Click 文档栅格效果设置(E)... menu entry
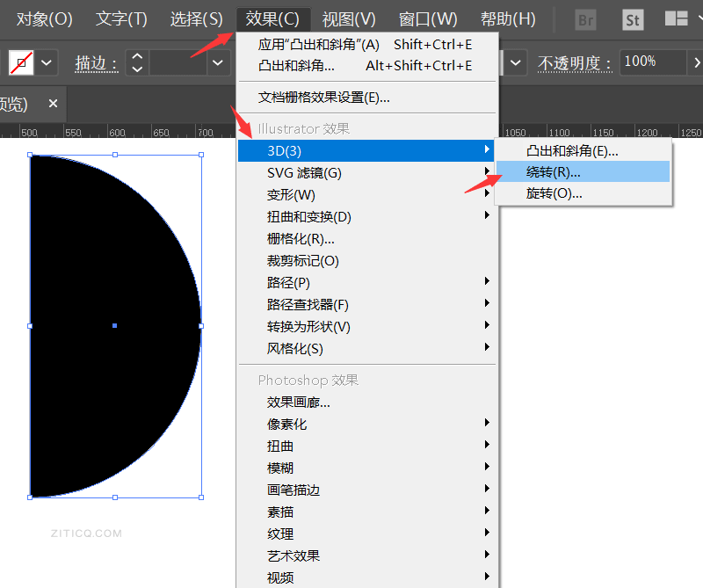 coord(324,97)
